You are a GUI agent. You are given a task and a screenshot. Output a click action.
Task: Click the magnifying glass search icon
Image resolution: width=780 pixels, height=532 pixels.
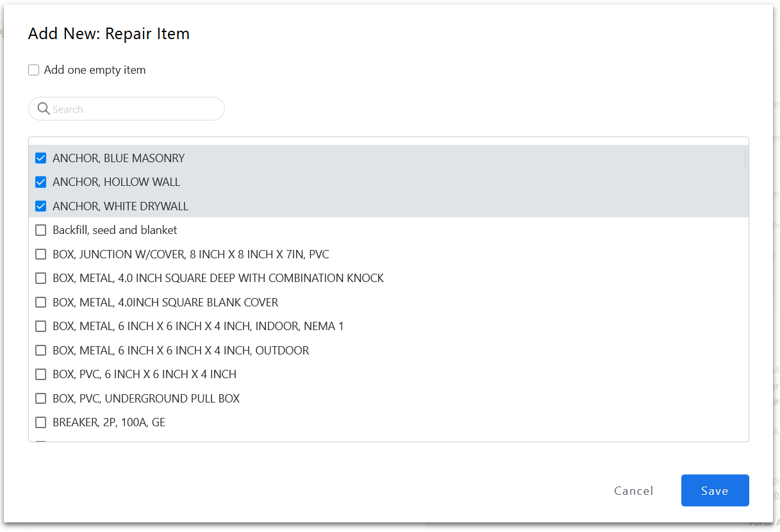[44, 109]
